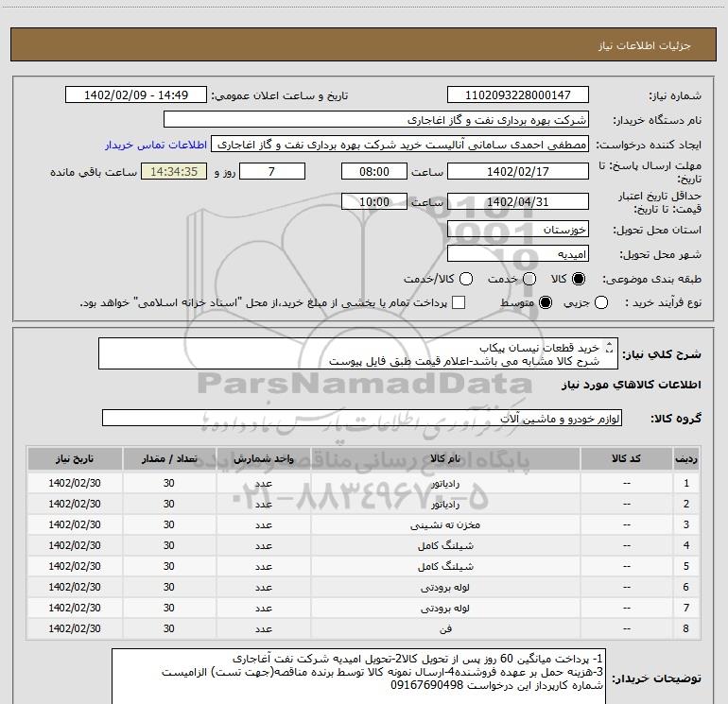728x704 pixels.
Task: Click the نام کالا column header
Action: (445, 459)
